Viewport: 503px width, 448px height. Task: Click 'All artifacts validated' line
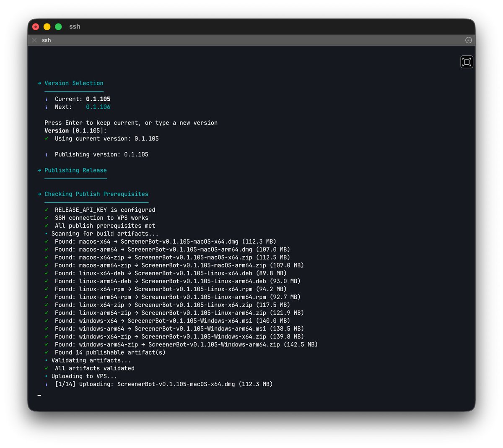coord(95,368)
